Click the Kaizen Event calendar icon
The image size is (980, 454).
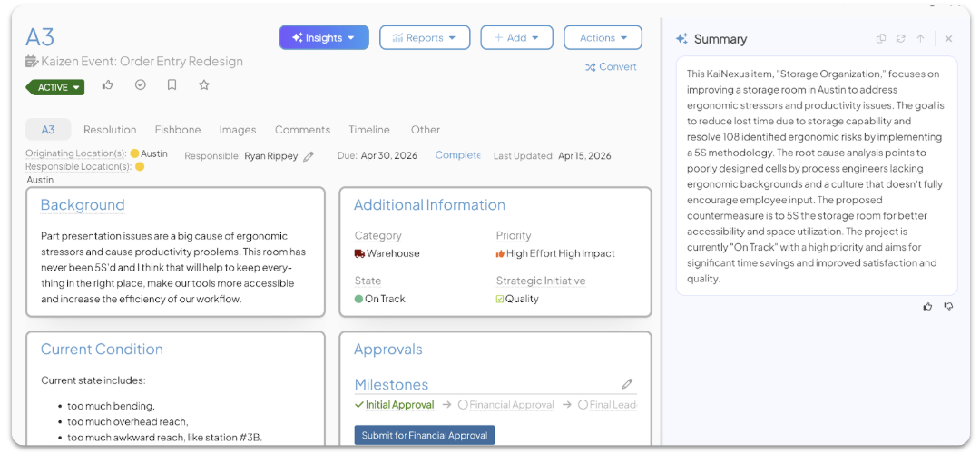point(32,61)
